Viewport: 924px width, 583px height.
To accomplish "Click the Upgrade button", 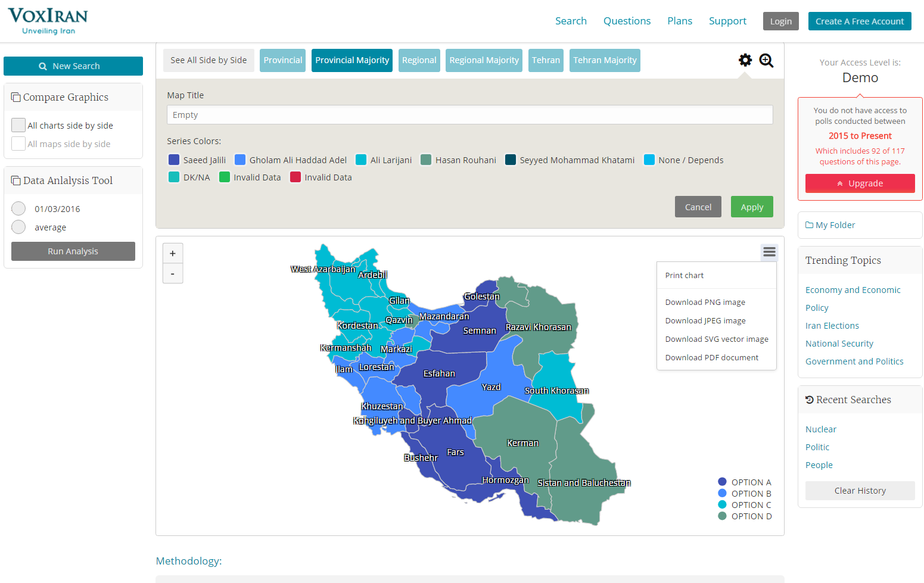I will tap(860, 183).
